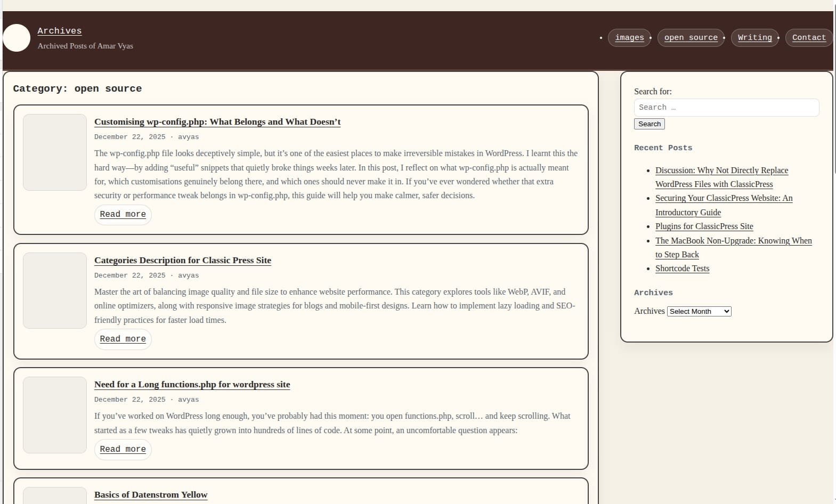The image size is (836, 504).
Task: Open the images menu item
Action: click(629, 38)
